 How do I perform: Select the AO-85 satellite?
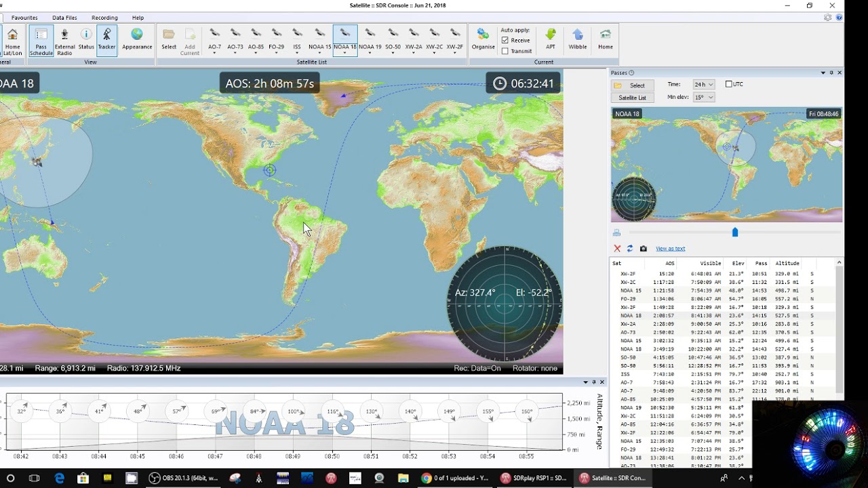pos(256,41)
